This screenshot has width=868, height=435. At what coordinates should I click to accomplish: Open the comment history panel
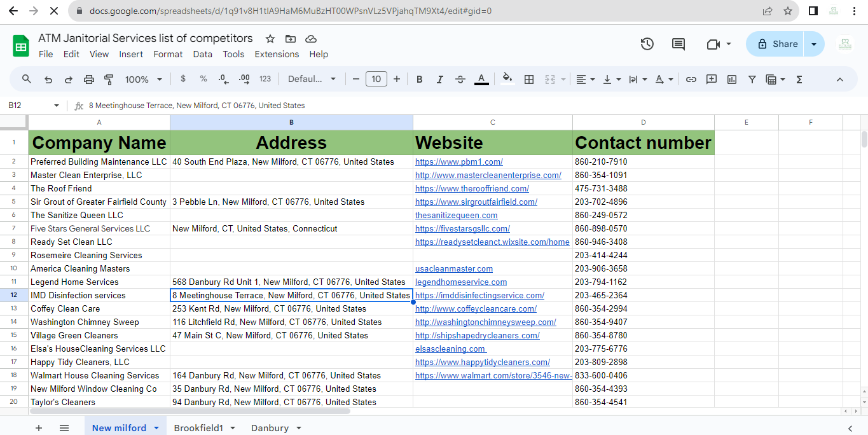point(679,44)
